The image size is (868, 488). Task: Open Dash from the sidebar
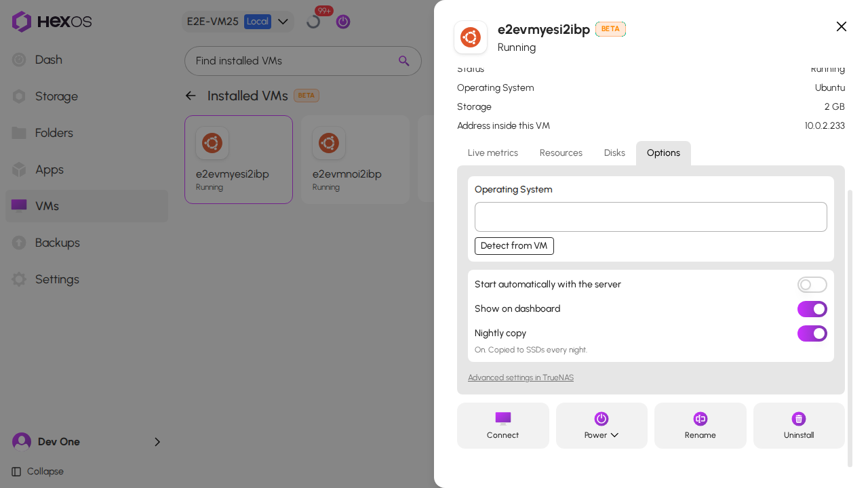click(87, 60)
